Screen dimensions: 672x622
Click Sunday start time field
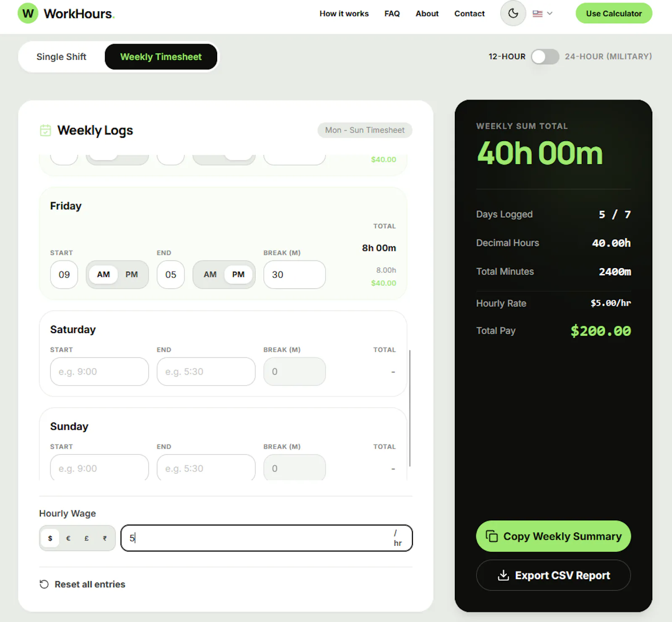pos(100,468)
